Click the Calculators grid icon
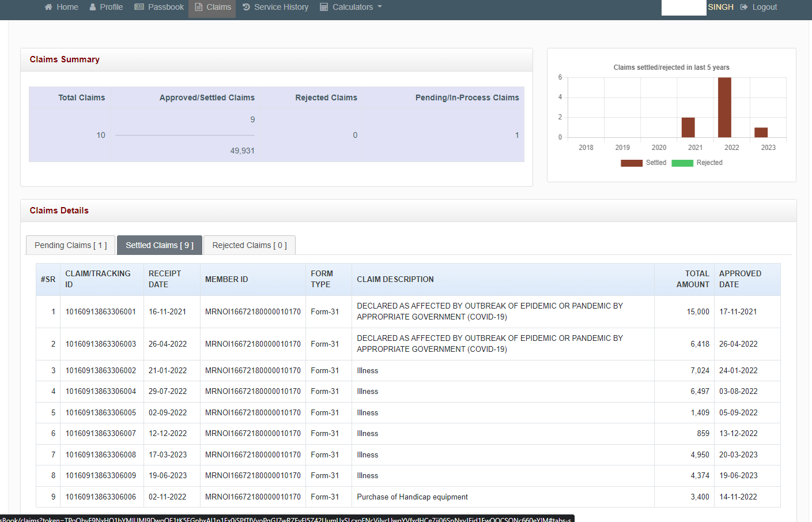 [x=324, y=7]
